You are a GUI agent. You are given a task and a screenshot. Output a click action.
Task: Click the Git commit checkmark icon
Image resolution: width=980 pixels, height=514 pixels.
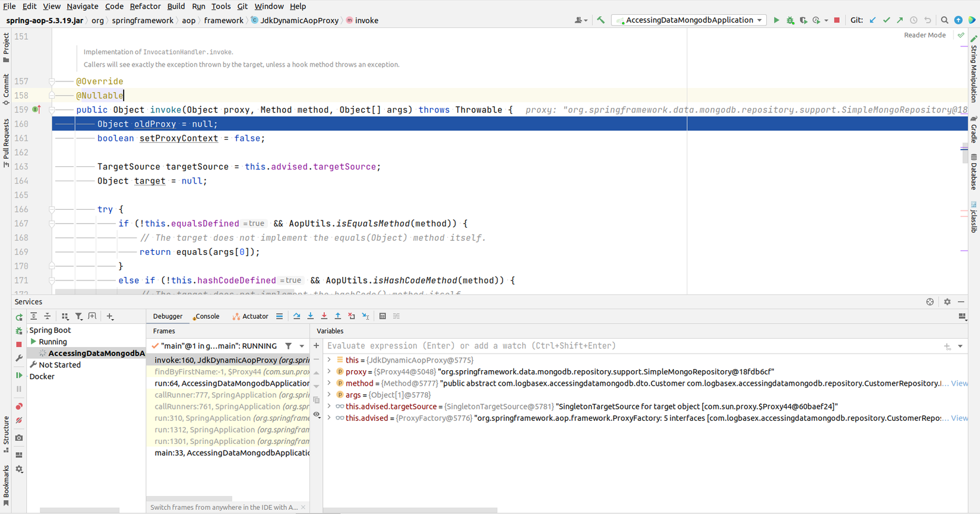[x=886, y=20]
